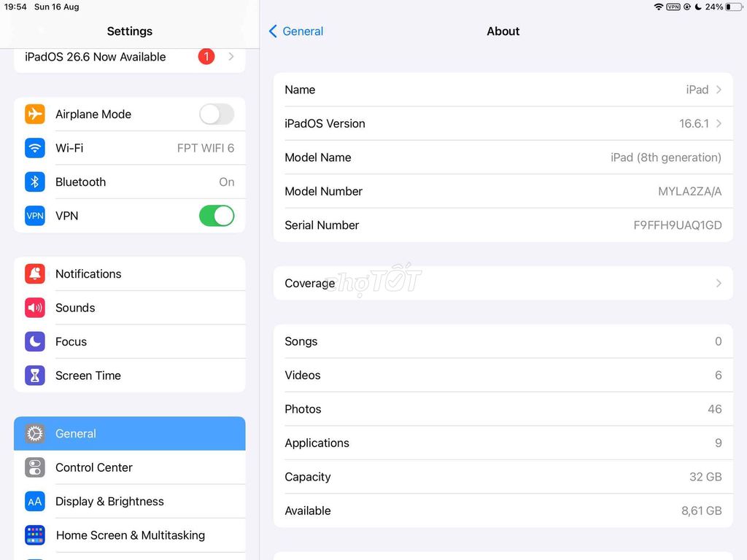Open Notifications settings
747x560 pixels.
(x=130, y=274)
